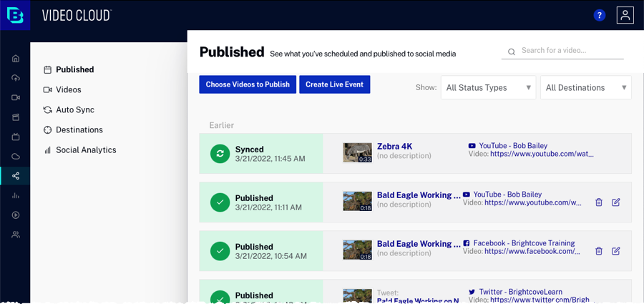
Task: Edit the Facebook Bald Eagle publication
Action: point(615,250)
